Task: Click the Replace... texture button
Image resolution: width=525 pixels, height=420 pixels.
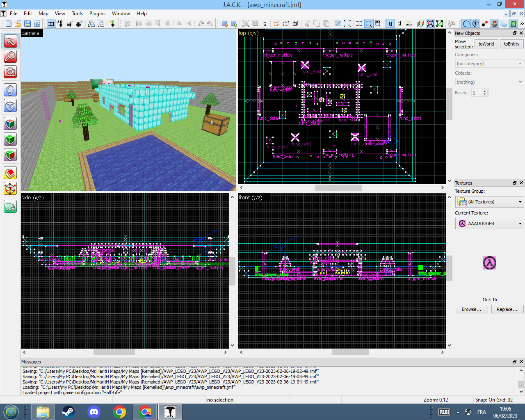Action: coord(507,309)
